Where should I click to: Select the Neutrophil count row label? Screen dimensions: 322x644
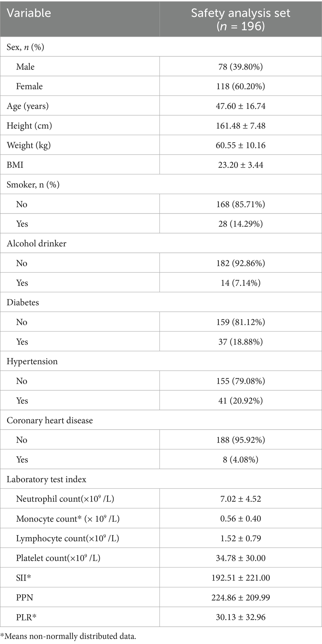pos(65,499)
